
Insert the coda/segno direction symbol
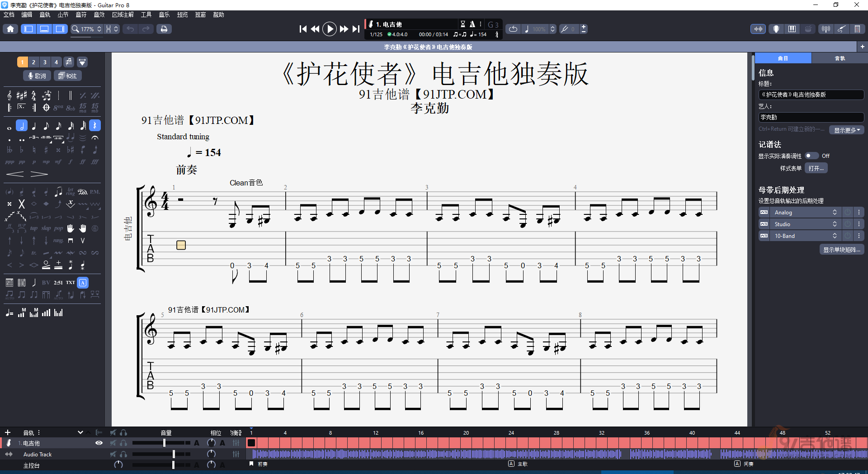[46, 108]
